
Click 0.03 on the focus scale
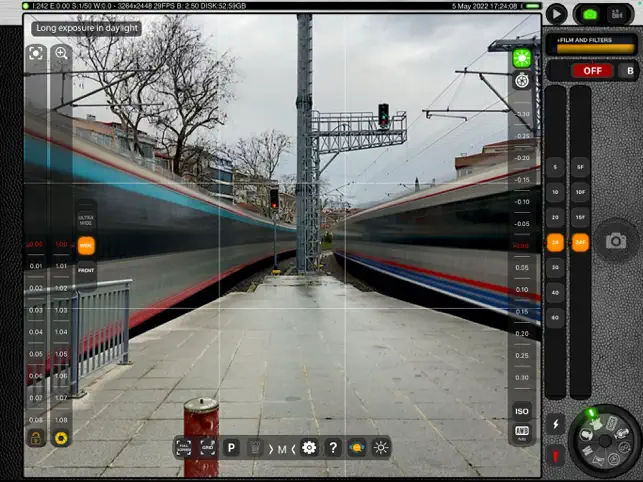pyautogui.click(x=36, y=310)
